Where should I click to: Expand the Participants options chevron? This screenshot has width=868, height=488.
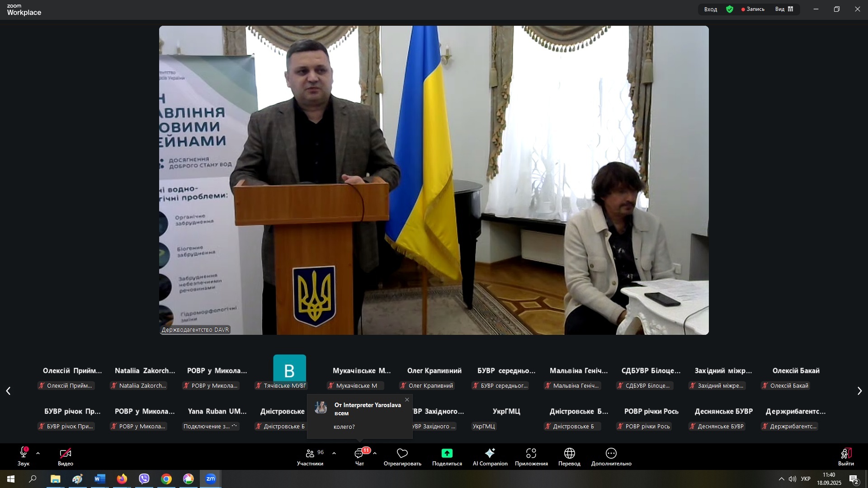[x=334, y=453]
